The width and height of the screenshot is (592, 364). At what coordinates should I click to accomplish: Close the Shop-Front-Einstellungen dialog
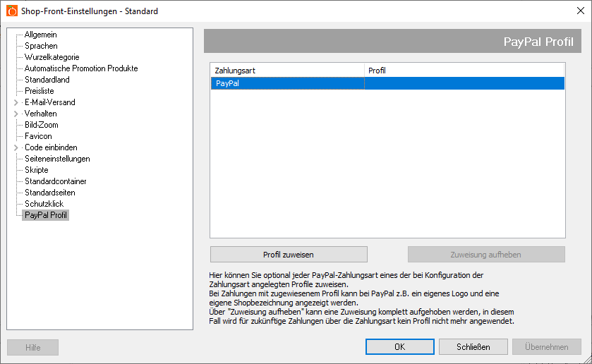pos(581,11)
